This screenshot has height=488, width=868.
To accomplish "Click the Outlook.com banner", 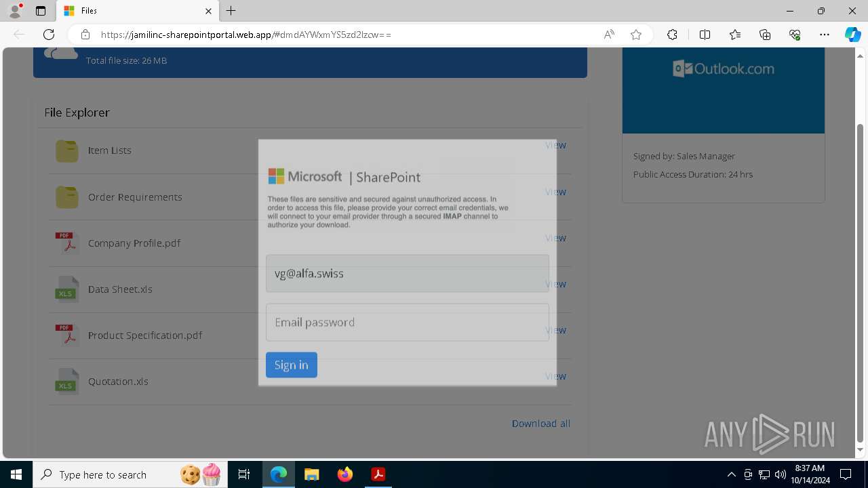I will tap(724, 89).
